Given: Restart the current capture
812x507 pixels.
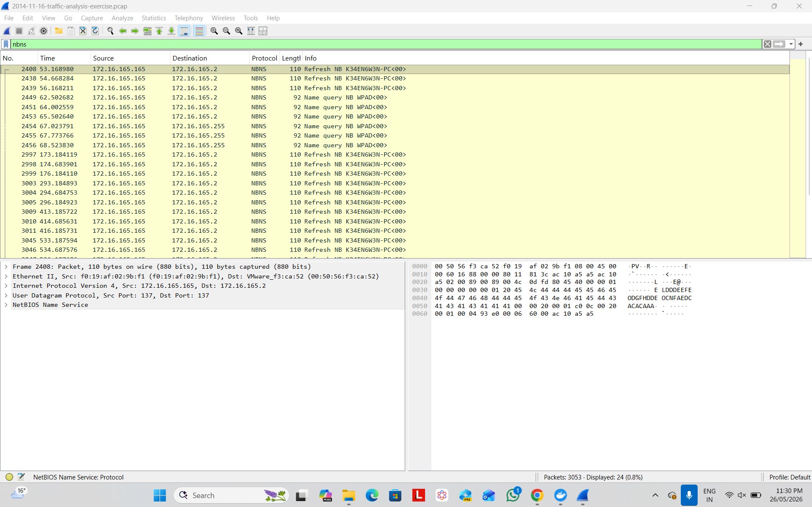Looking at the screenshot, I should coord(31,31).
